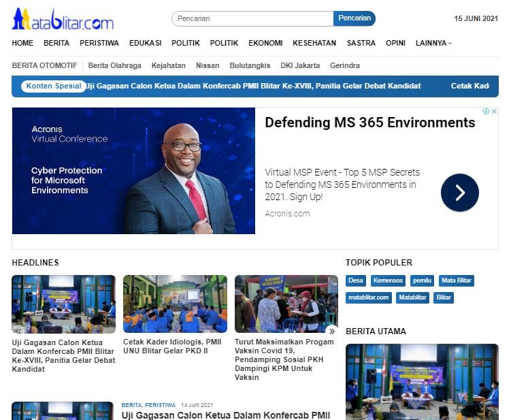Select the Kemensos topic tag

(x=388, y=280)
